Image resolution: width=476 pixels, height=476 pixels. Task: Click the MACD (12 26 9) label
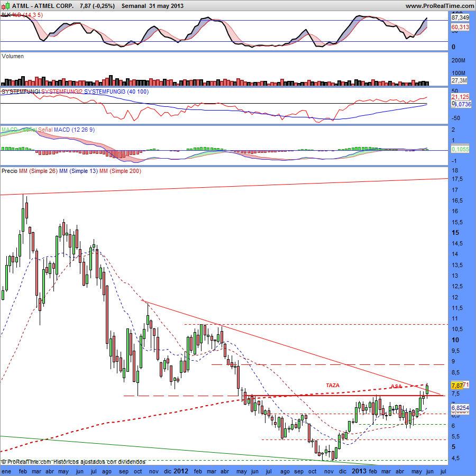point(75,130)
